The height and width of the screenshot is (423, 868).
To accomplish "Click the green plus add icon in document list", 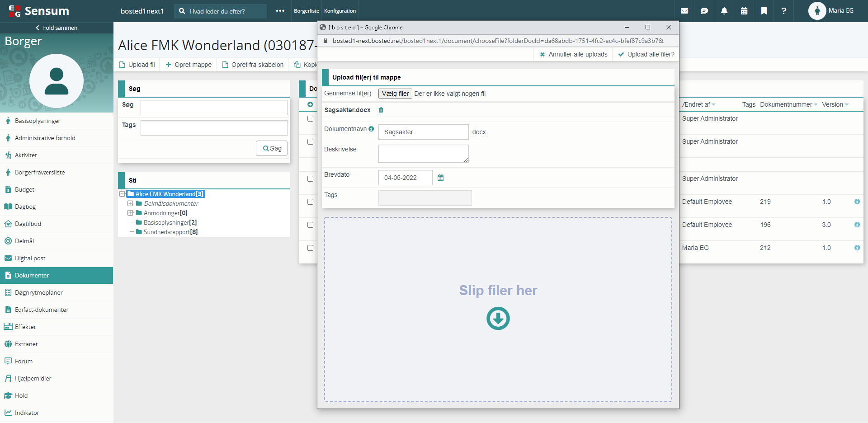I will 310,104.
